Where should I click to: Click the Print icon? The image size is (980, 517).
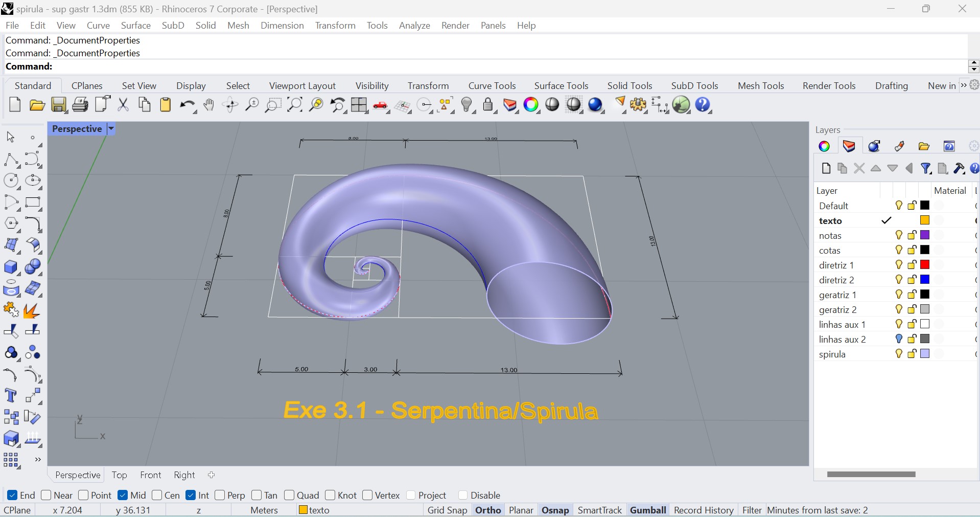[80, 105]
